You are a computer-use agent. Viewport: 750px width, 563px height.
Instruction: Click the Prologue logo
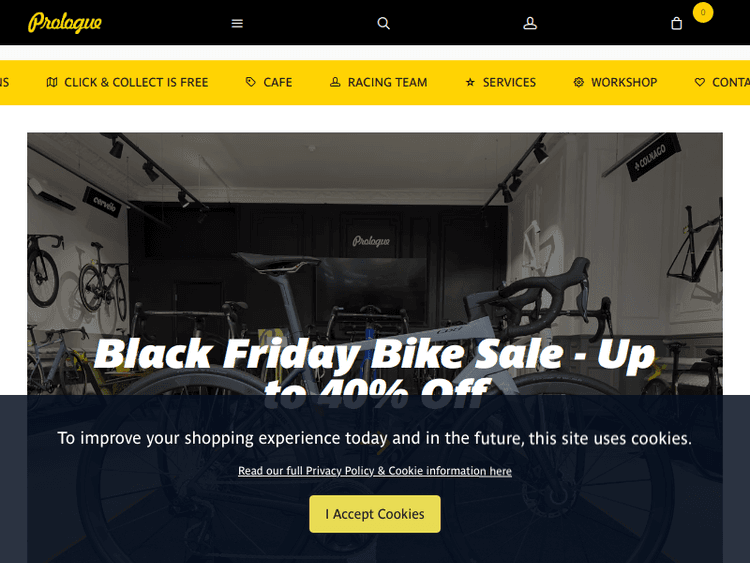(65, 22)
